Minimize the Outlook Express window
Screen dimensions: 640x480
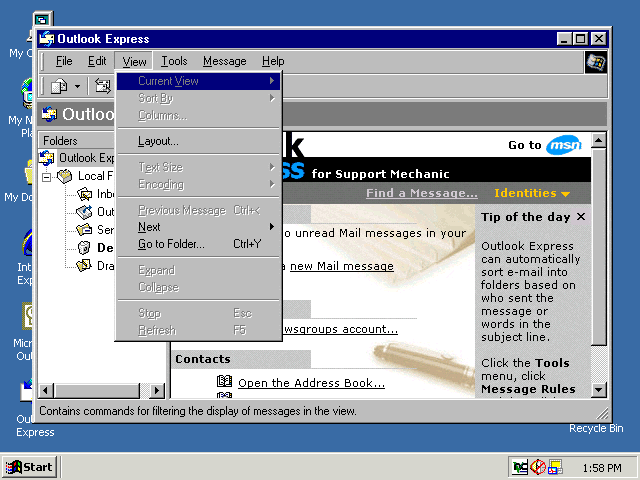tap(564, 39)
